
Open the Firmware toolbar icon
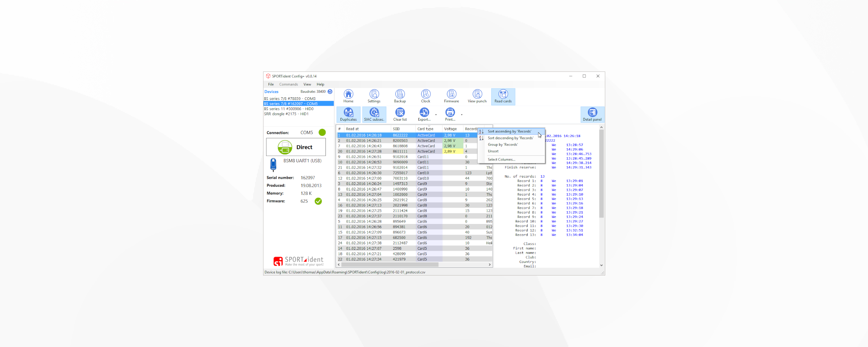[x=451, y=96]
